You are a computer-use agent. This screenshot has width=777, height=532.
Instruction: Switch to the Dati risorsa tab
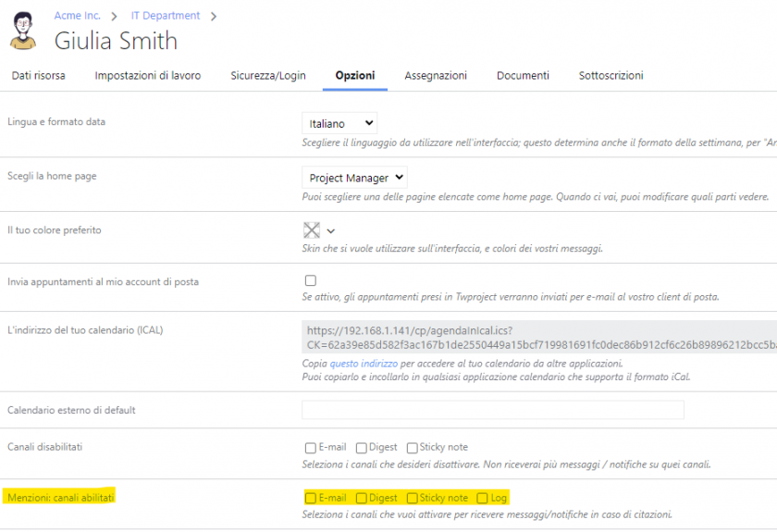point(38,76)
